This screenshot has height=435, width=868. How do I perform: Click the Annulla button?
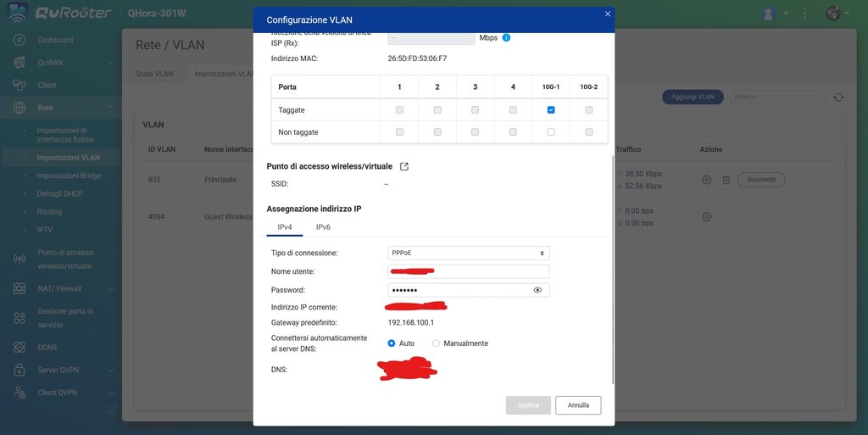[578, 405]
